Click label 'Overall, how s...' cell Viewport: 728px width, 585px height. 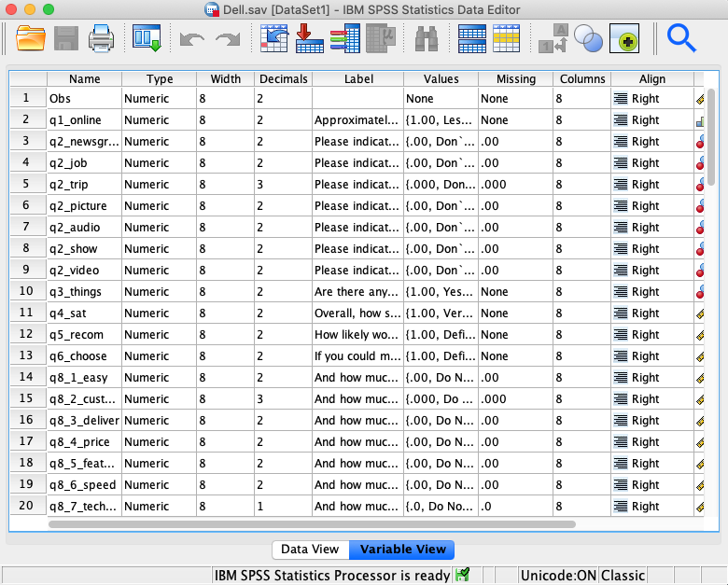[x=358, y=313]
